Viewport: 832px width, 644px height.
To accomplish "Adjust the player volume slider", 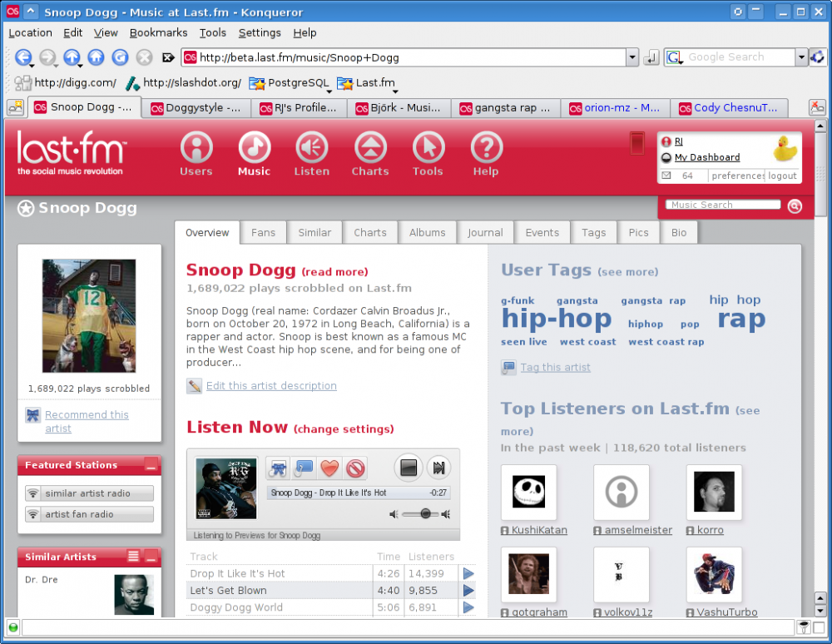I will click(425, 513).
